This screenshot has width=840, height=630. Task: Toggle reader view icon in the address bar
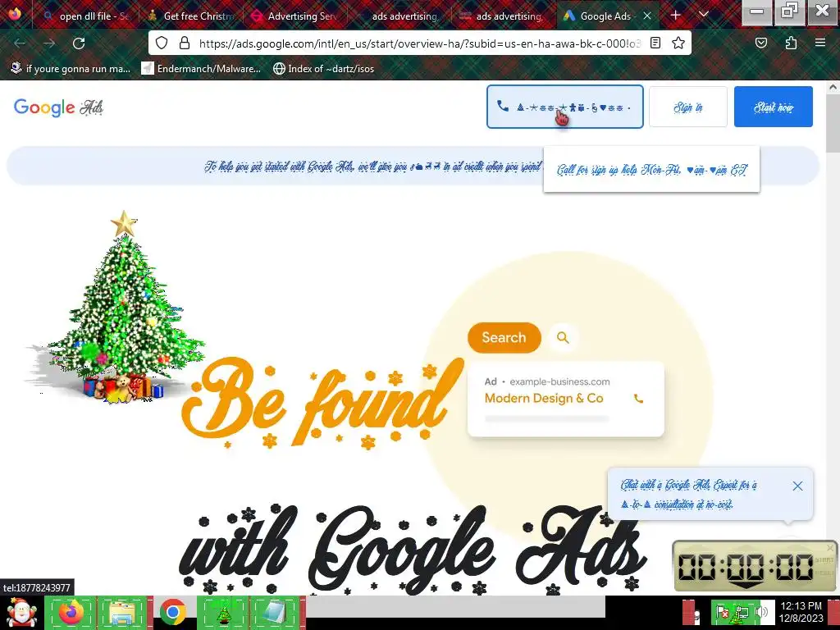click(655, 43)
